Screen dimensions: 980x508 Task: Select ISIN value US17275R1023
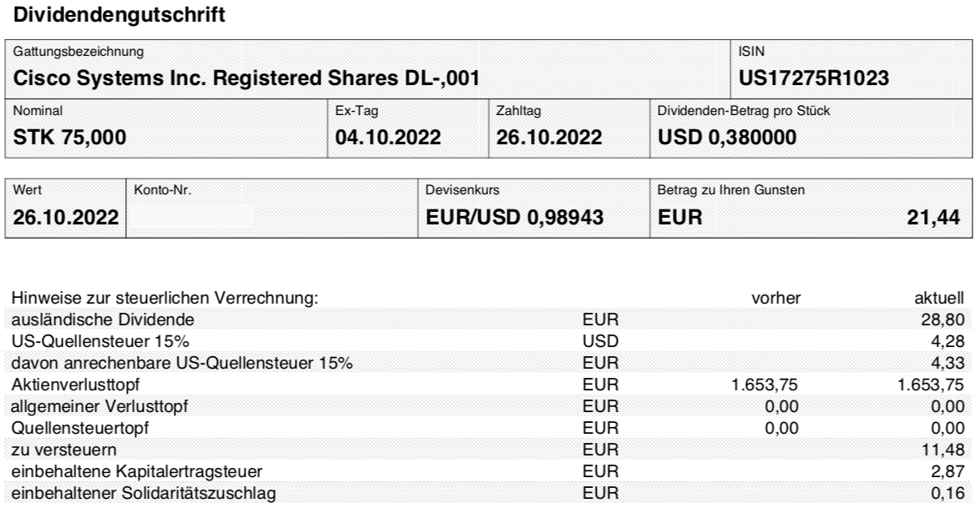[x=814, y=78]
